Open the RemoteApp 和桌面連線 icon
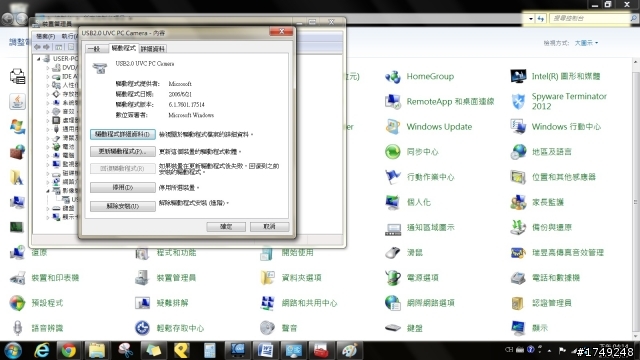This screenshot has height=360, width=640. (393, 102)
